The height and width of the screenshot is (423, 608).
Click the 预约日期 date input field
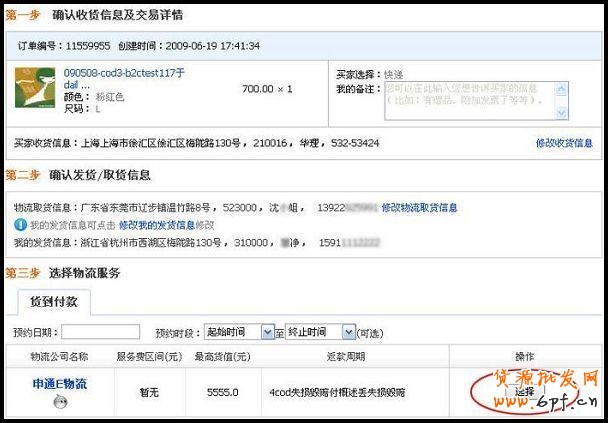tap(100, 332)
